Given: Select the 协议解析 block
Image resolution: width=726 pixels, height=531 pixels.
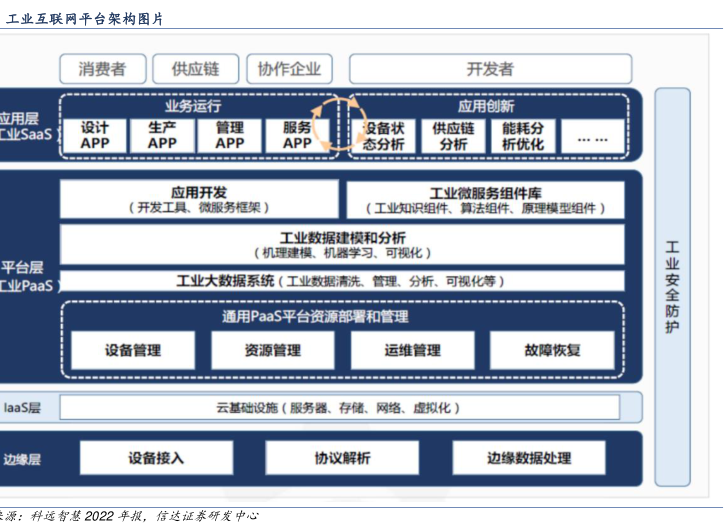Looking at the screenshot, I should click(342, 458).
